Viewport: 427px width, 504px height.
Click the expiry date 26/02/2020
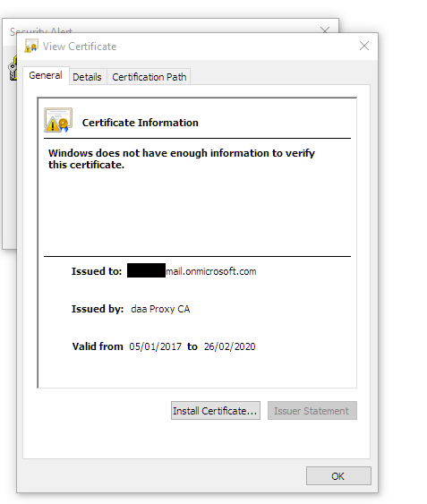tap(229, 346)
